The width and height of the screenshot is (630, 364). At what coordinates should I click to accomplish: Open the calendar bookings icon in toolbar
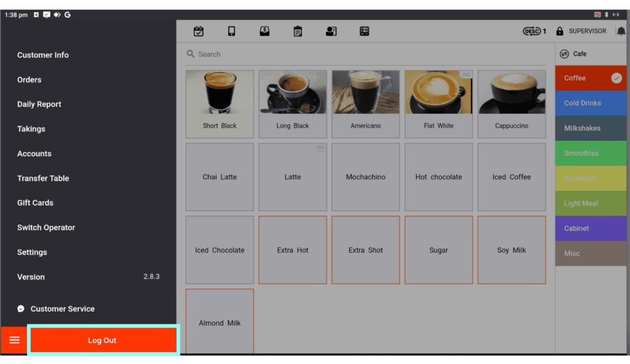(199, 31)
